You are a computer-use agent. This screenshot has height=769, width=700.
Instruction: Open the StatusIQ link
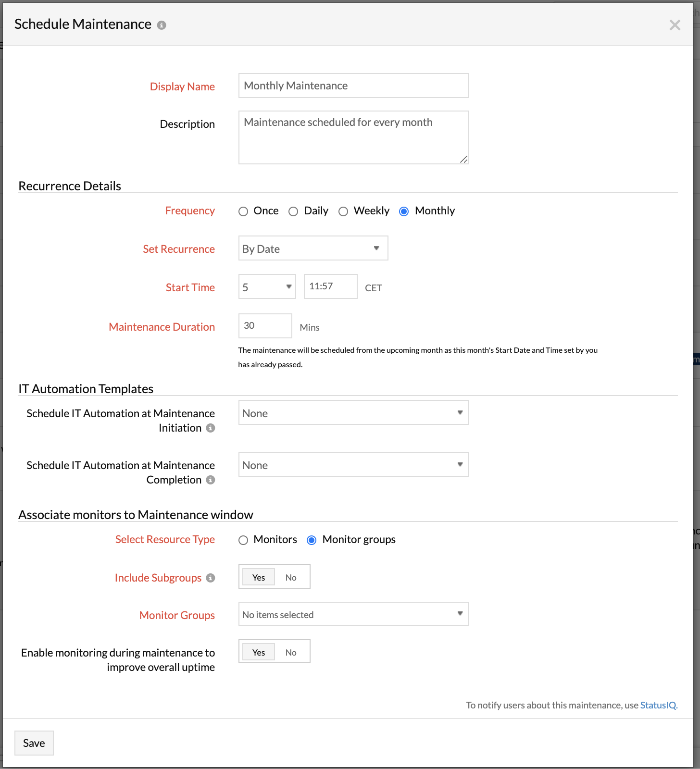pyautogui.click(x=658, y=705)
